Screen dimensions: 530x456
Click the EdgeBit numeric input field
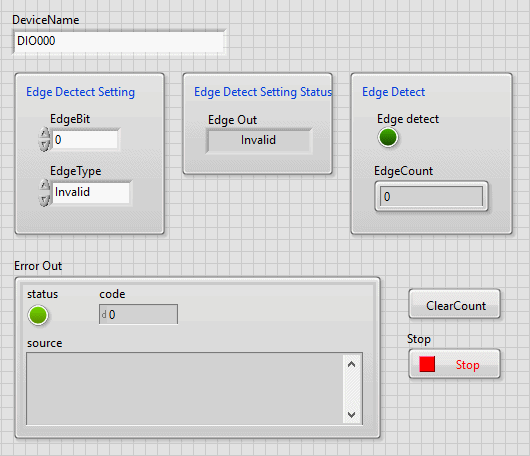tap(86, 139)
